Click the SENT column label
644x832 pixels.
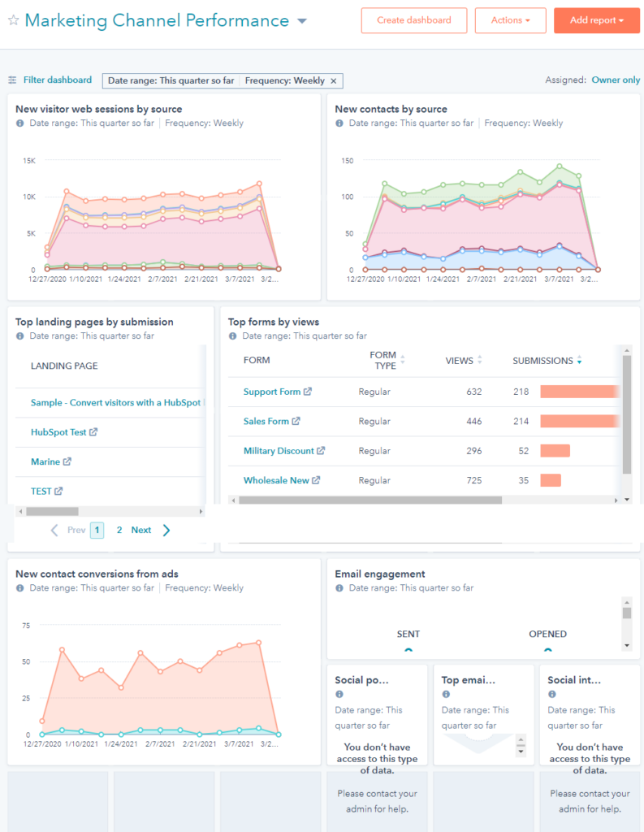tap(408, 634)
